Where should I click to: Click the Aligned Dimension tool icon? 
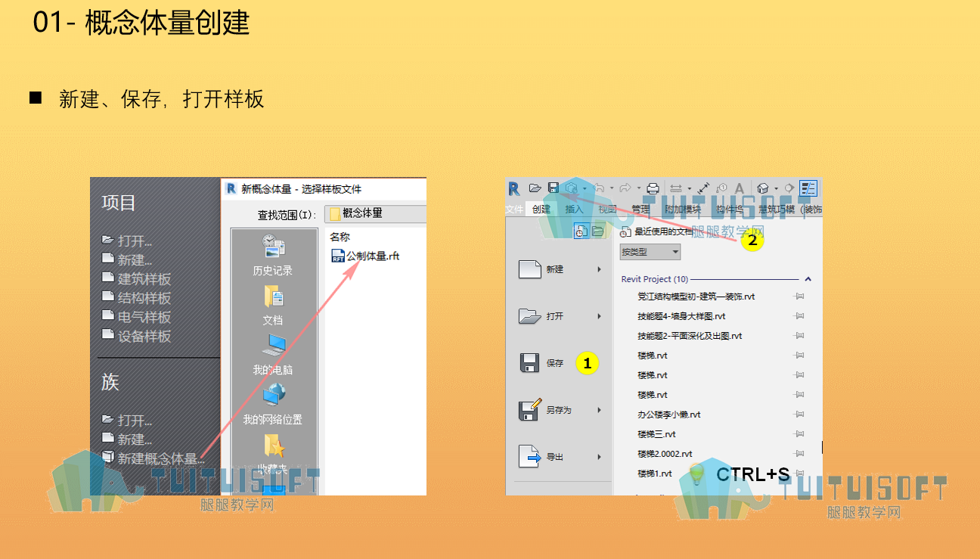click(703, 188)
